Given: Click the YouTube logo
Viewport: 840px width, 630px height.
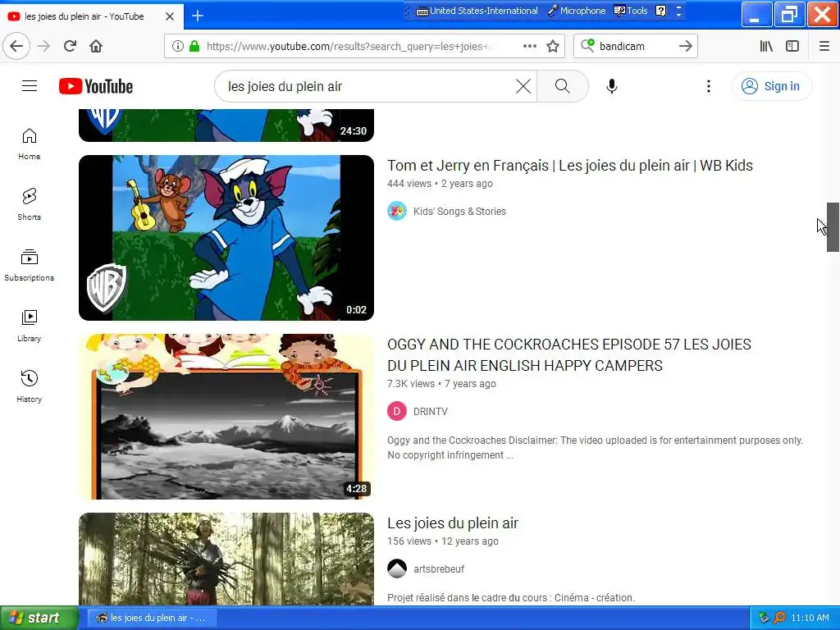Looking at the screenshot, I should pyautogui.click(x=96, y=86).
